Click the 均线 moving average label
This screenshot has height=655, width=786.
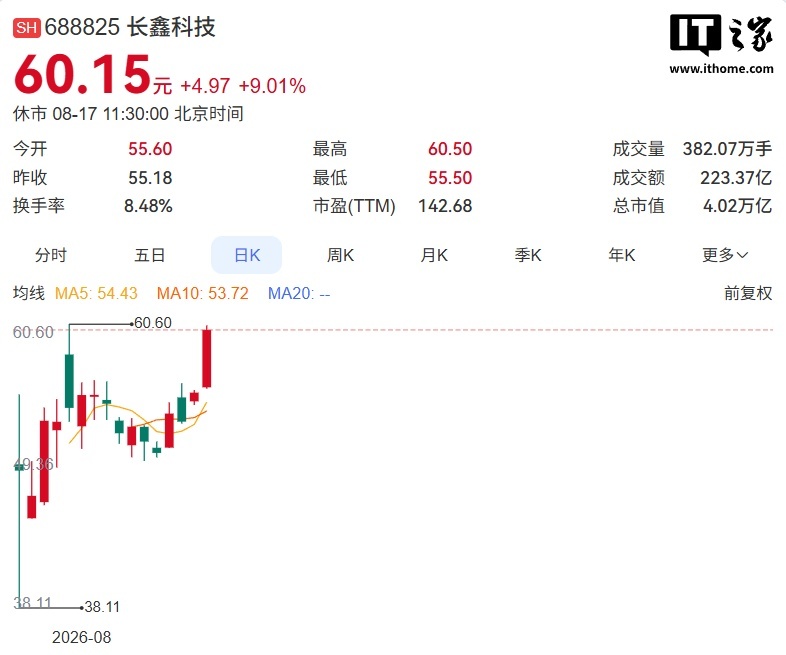(x=29, y=293)
